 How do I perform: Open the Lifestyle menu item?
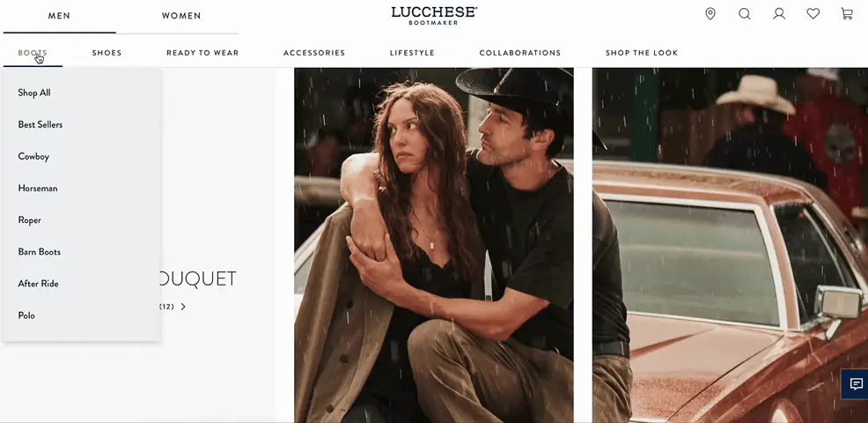[x=412, y=53]
